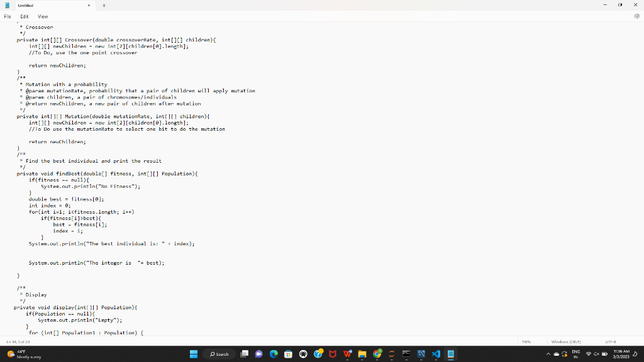Open the ENG IN language selector
The height and width of the screenshot is (362, 644).
click(575, 354)
